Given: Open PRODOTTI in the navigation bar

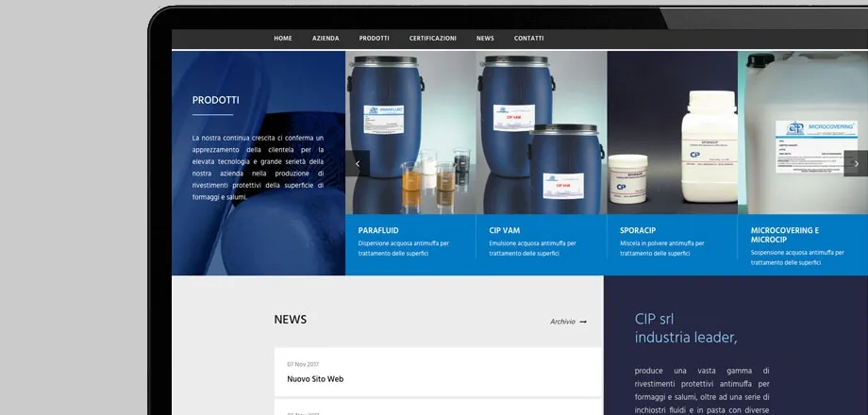Looking at the screenshot, I should tap(374, 39).
